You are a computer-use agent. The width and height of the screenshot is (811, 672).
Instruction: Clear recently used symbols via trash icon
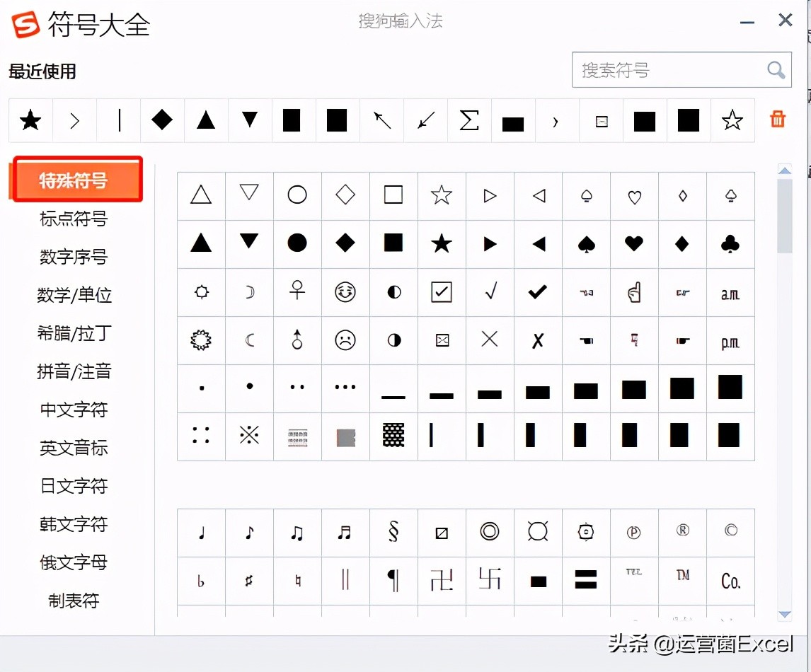click(x=777, y=120)
